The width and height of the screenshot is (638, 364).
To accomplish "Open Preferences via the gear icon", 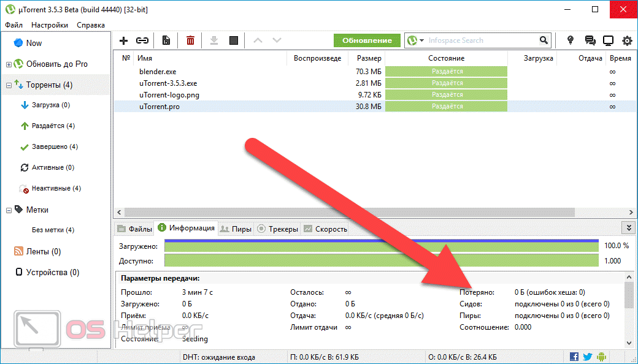I will [627, 40].
